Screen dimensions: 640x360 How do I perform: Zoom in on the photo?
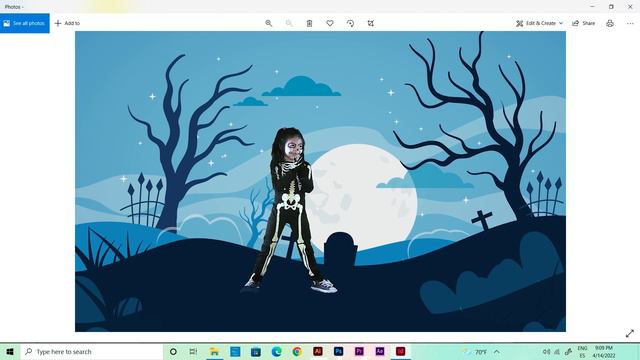click(269, 23)
